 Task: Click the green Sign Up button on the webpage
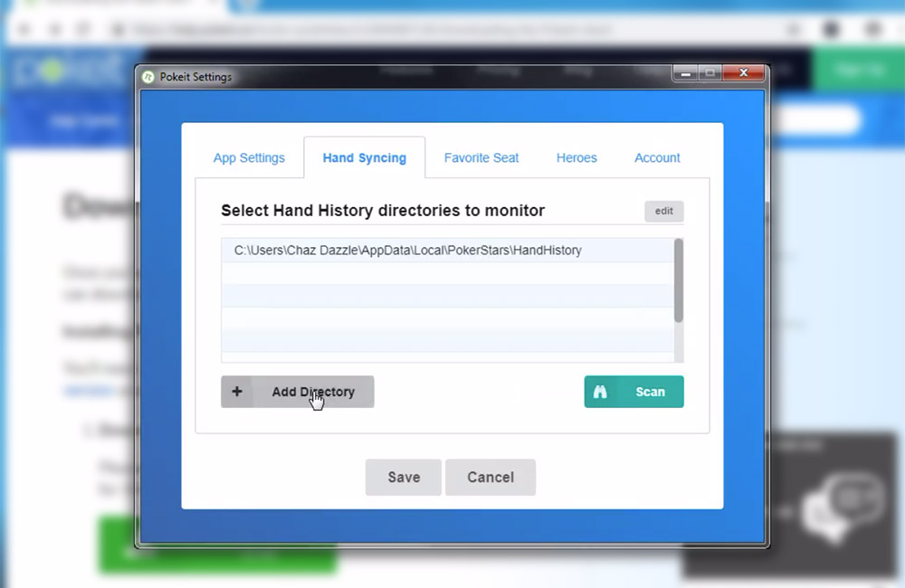pos(858,70)
